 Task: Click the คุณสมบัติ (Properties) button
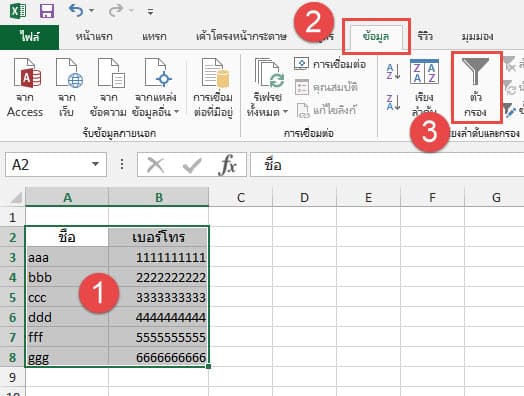tap(326, 87)
